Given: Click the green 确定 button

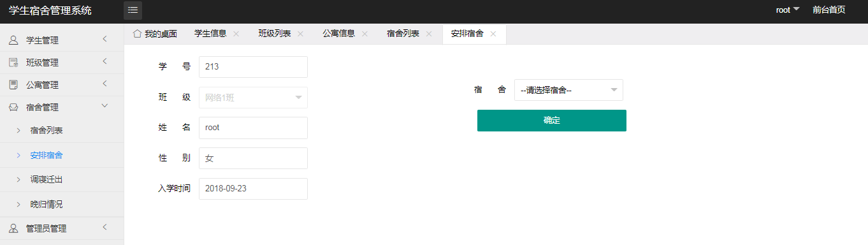Looking at the screenshot, I should [552, 121].
